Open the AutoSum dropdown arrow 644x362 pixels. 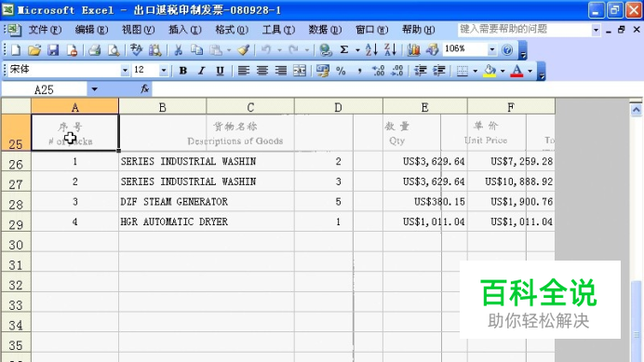[357, 50]
